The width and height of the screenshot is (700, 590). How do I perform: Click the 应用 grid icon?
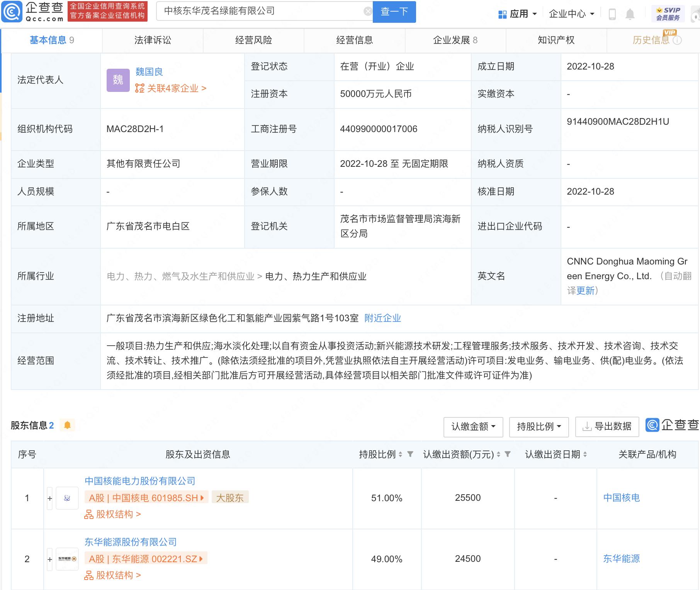[502, 14]
